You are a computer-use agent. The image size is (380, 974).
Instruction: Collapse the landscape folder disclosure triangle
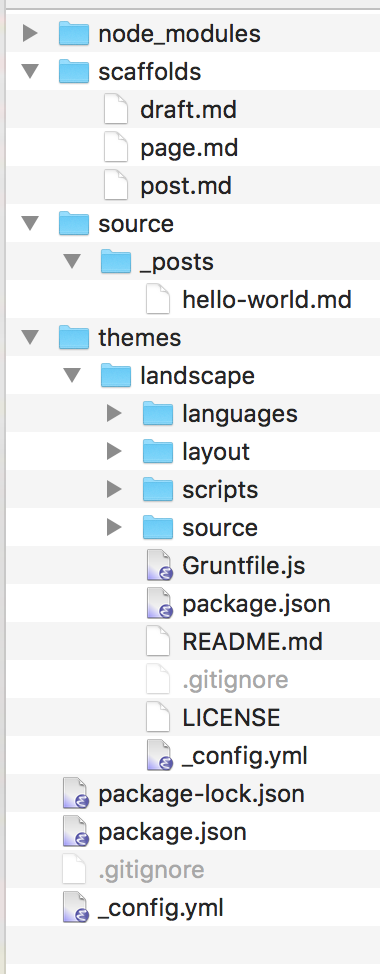pos(72,375)
